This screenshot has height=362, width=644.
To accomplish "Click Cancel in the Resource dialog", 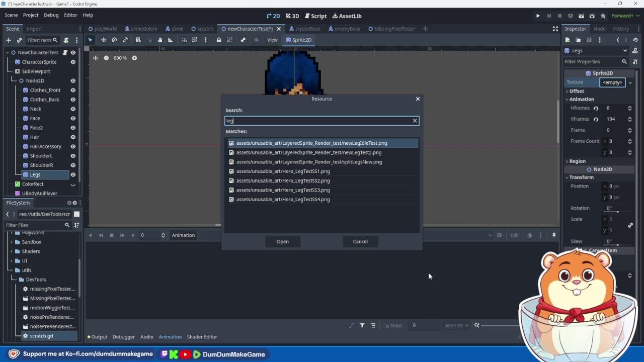I will tap(360, 241).
